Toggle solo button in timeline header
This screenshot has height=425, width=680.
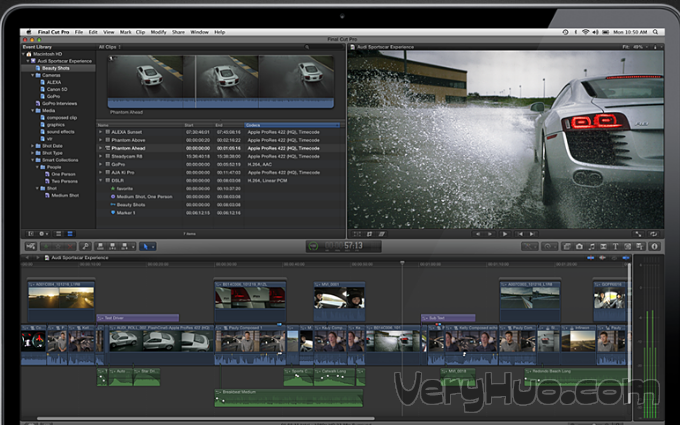click(614, 258)
